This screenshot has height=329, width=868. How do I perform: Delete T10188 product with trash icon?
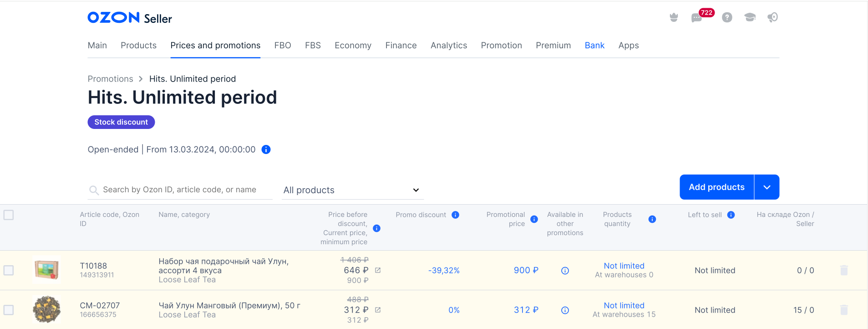click(x=844, y=270)
